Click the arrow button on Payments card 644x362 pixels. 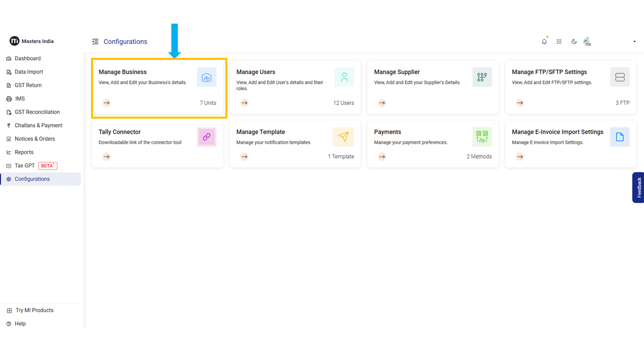pos(382,156)
